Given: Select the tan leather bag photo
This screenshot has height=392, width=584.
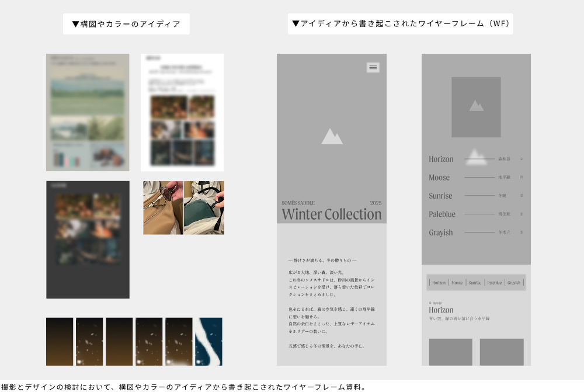Looking at the screenshot, I should tap(163, 207).
